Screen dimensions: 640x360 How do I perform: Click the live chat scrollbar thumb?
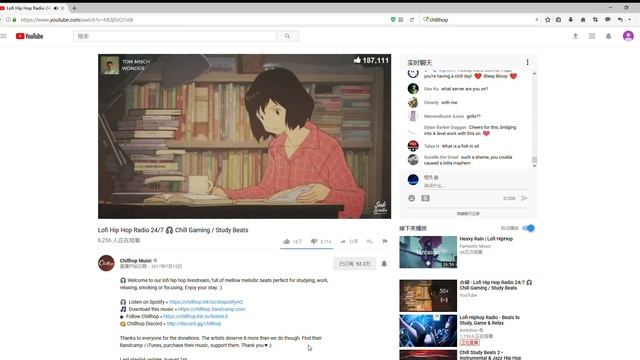point(534,160)
